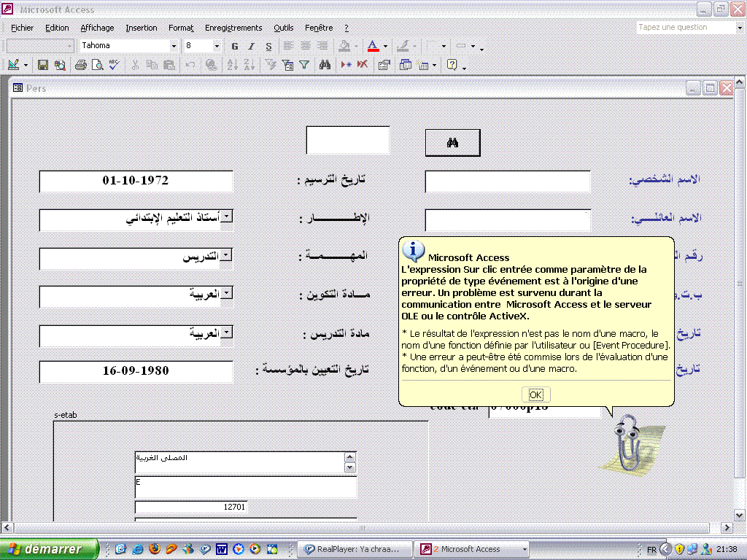Viewport: 747px width, 560px height.
Task: Open the font color red A swatch
Action: tap(373, 46)
